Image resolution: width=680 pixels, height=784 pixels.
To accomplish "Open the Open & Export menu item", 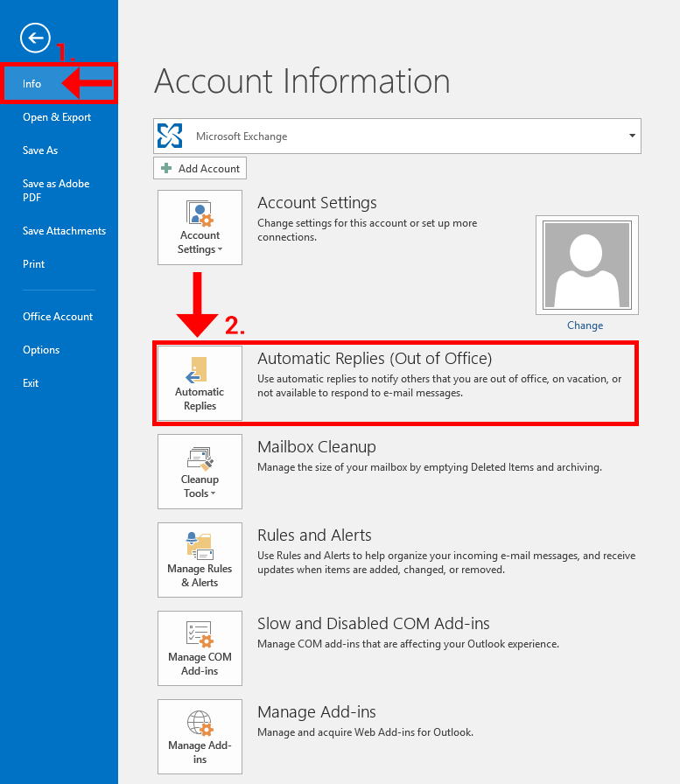I will 57,117.
